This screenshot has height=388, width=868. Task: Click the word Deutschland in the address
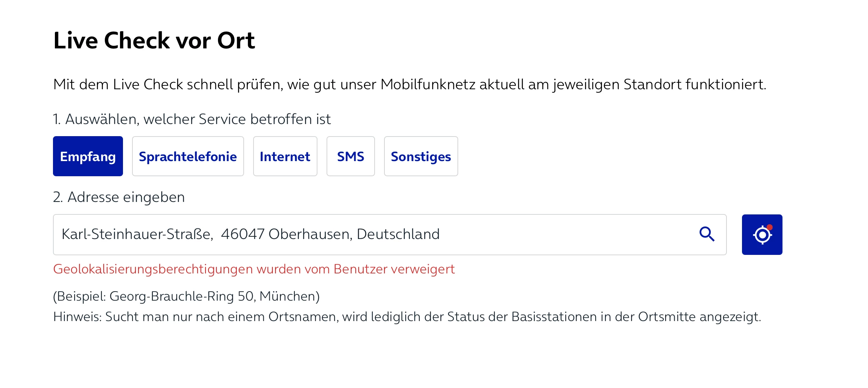pos(398,234)
